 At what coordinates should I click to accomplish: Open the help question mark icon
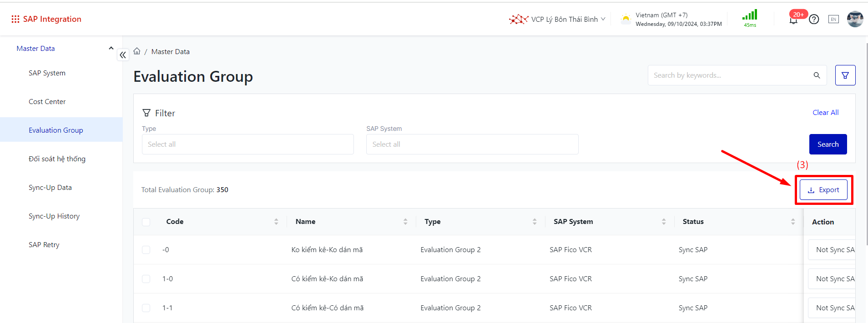click(x=814, y=19)
